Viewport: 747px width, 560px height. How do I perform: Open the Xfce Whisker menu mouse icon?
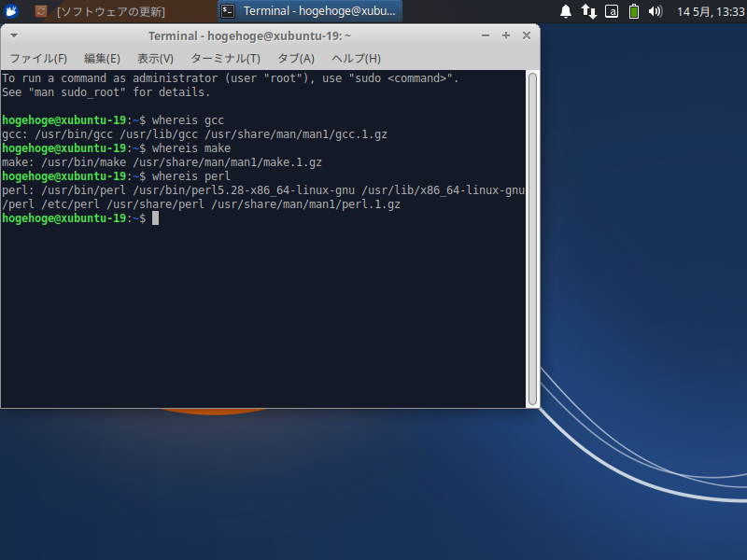click(x=11, y=10)
